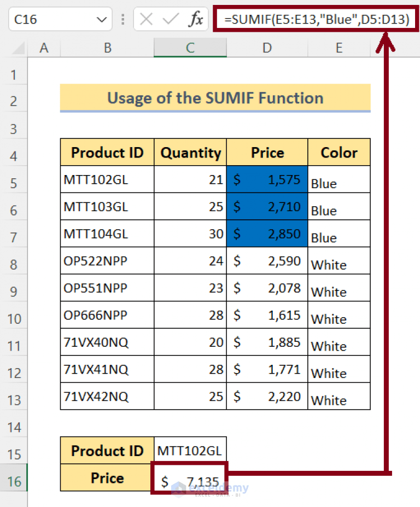Click the select-all triangle above row headers

point(17,48)
